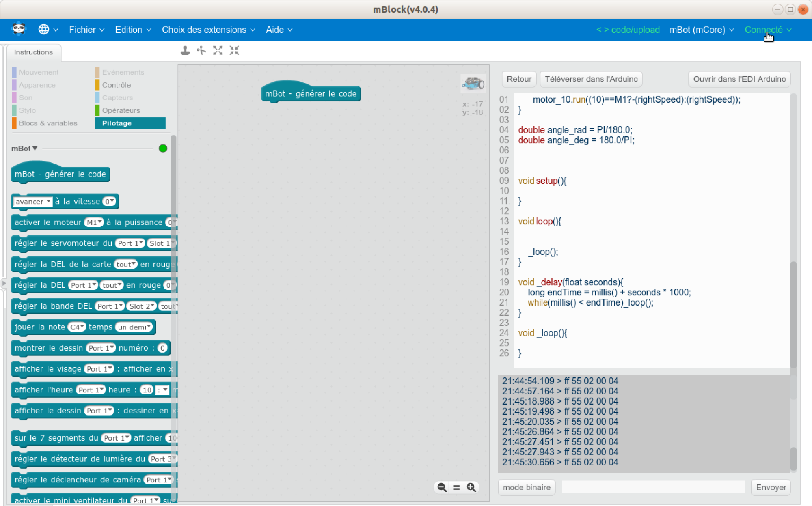
Task: Select the Pilotage category
Action: [x=130, y=123]
